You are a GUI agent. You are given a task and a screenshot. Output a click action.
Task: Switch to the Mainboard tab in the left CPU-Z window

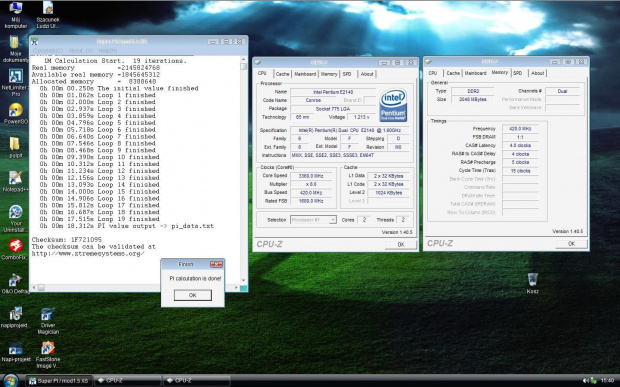coord(305,74)
